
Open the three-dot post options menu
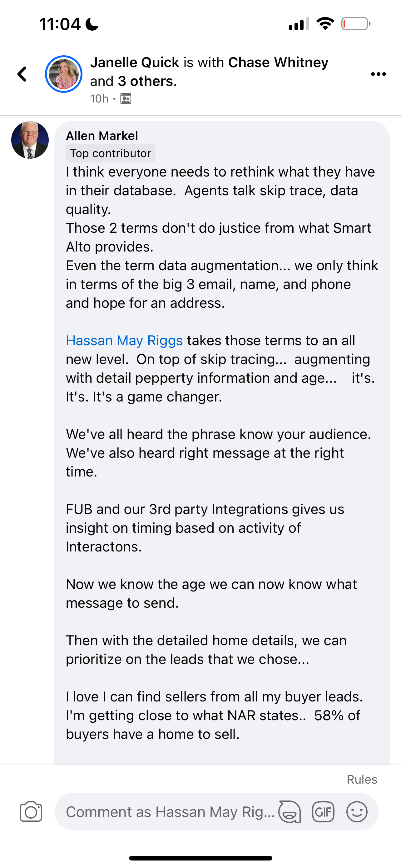(378, 74)
